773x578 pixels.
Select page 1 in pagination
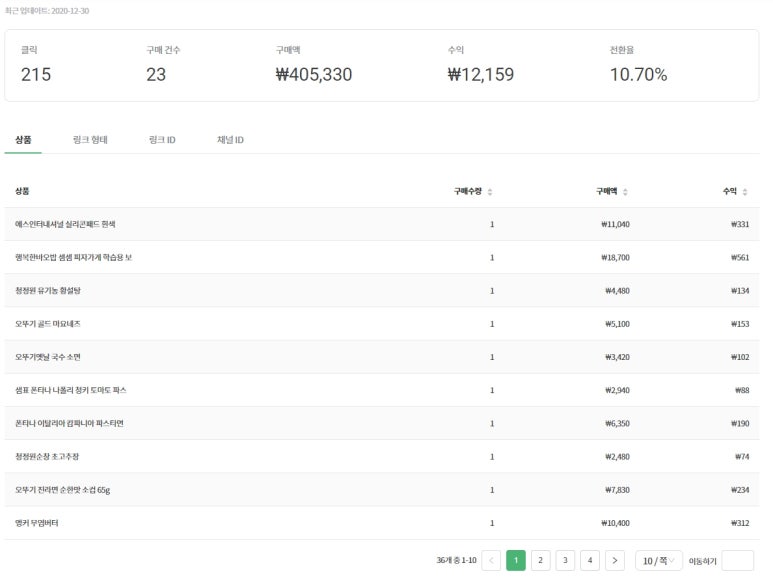(516, 561)
